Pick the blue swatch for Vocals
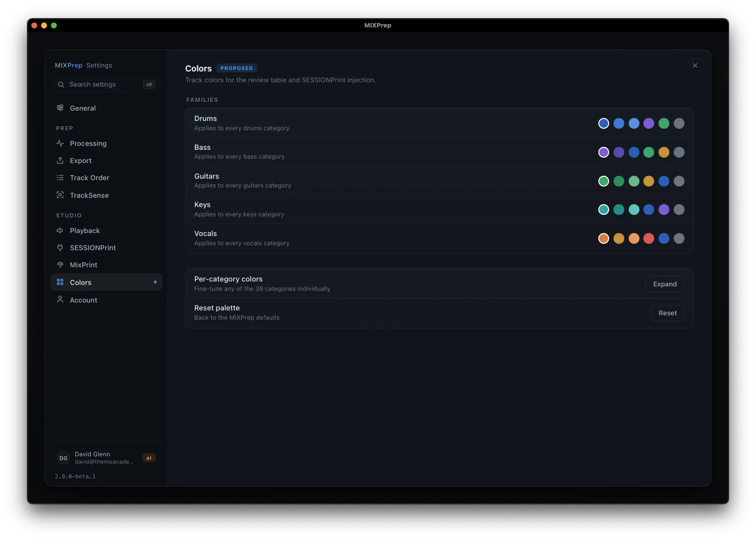 click(664, 238)
